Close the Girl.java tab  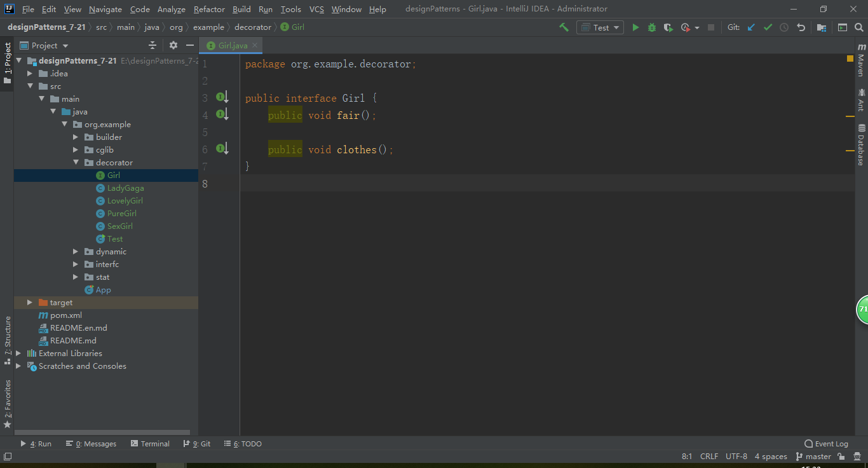pos(255,45)
